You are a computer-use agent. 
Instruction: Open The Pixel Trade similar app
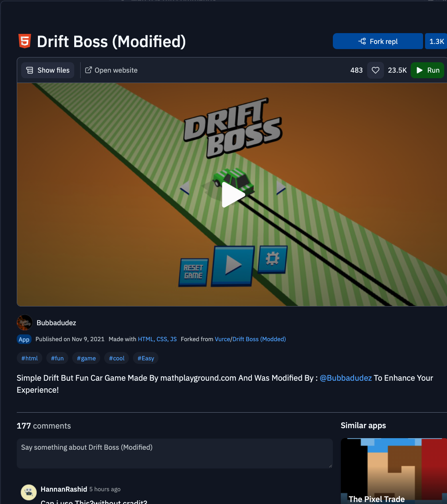[x=394, y=471]
